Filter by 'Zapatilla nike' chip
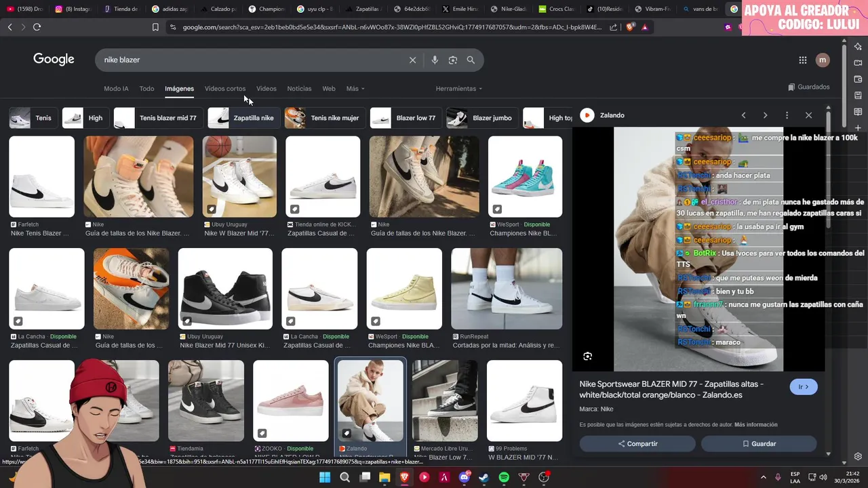This screenshot has width=868, height=488. pyautogui.click(x=243, y=118)
